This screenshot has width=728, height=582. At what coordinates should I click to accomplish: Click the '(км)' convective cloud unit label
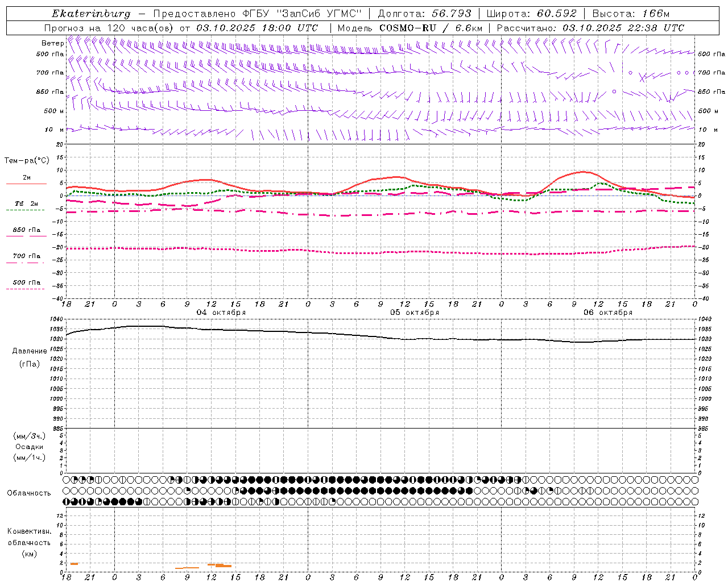tap(29, 554)
